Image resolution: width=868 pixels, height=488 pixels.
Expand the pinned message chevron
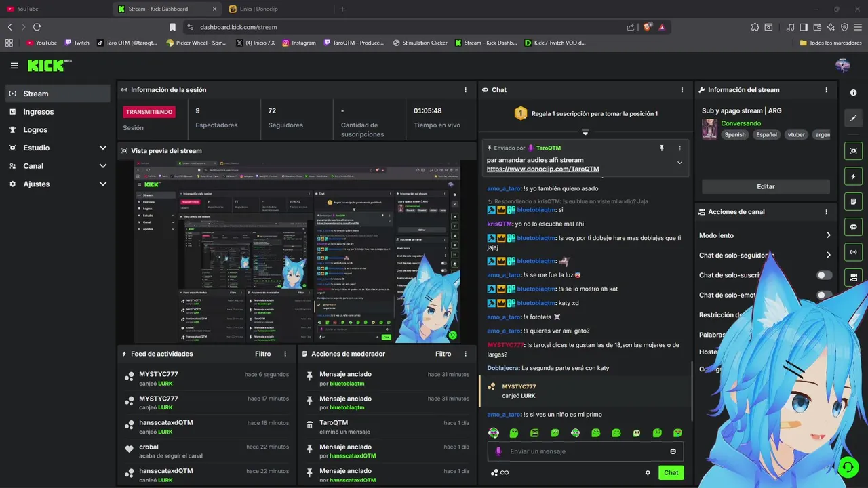[679, 163]
